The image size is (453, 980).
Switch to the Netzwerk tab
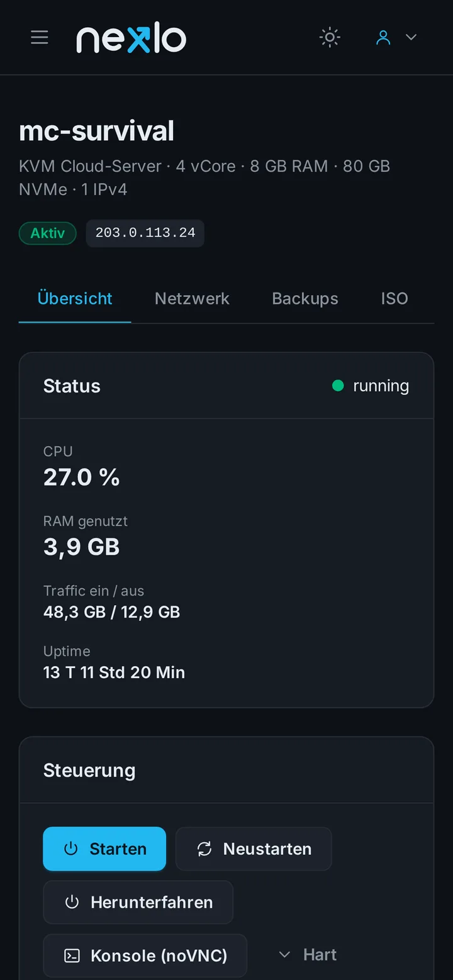(192, 298)
